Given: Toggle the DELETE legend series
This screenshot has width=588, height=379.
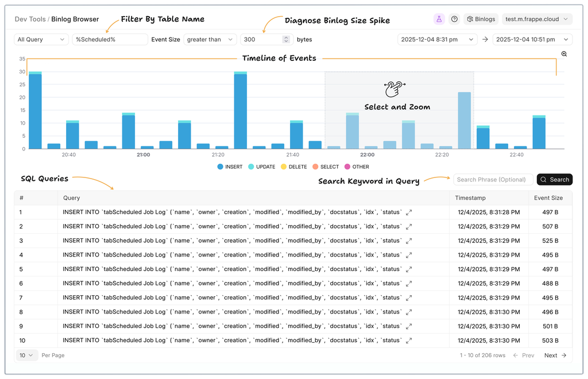Looking at the screenshot, I should [293, 167].
